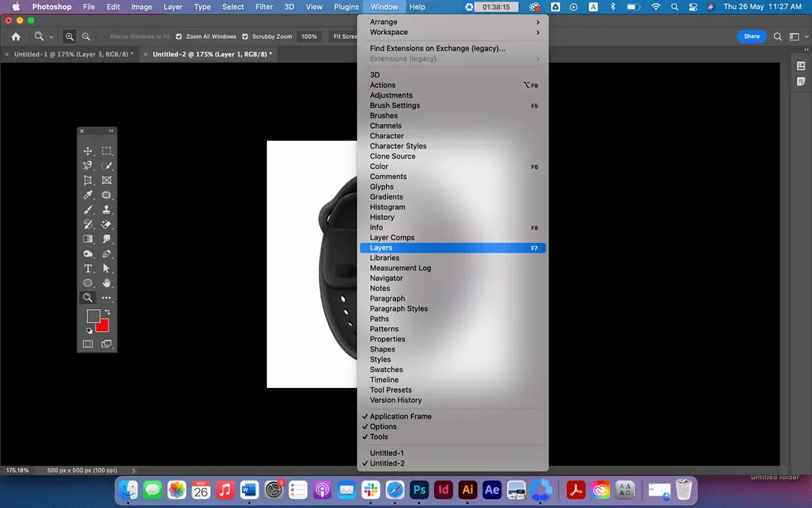The height and width of the screenshot is (508, 812).
Task: Pick the Eyedropper tool
Action: coord(88,196)
